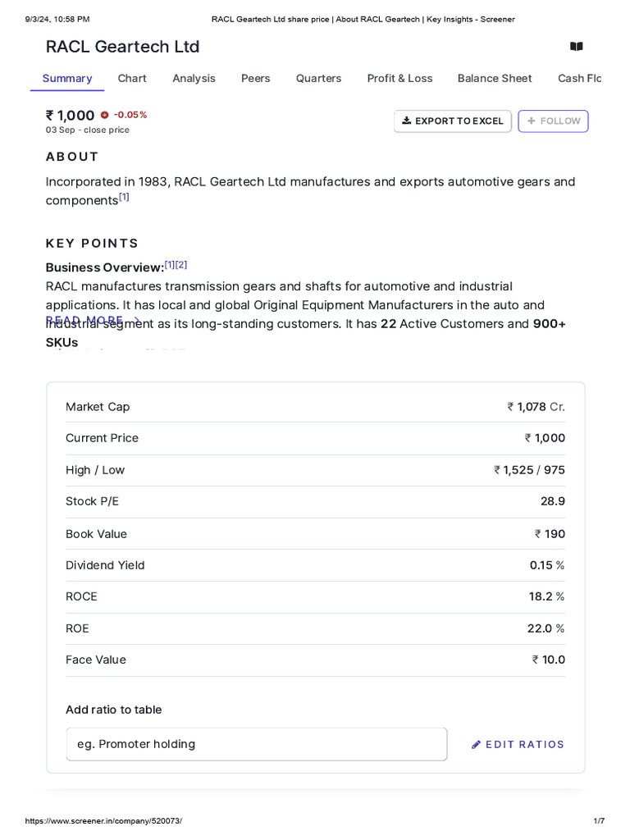Click the red down-arrow price change icon
The image size is (630, 840).
point(104,115)
